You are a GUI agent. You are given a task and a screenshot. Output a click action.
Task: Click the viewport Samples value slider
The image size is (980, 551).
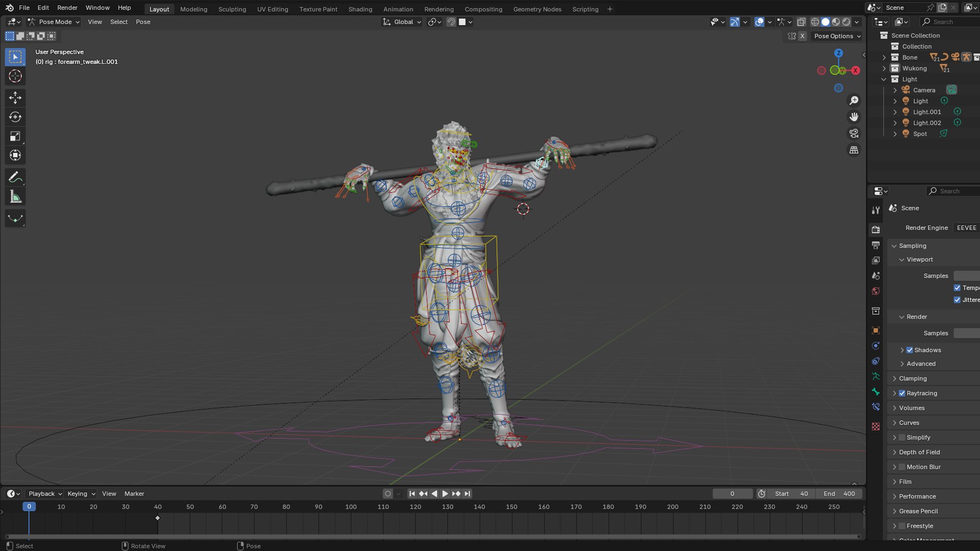(967, 276)
